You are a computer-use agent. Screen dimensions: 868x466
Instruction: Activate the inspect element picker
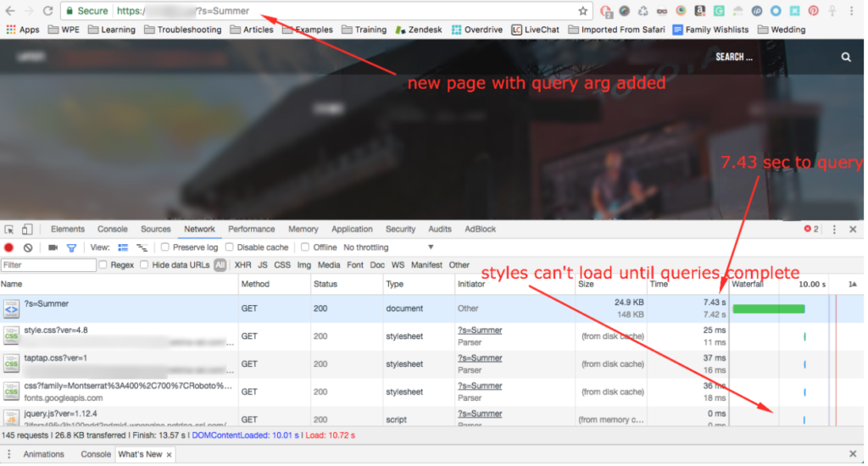pyautogui.click(x=9, y=229)
